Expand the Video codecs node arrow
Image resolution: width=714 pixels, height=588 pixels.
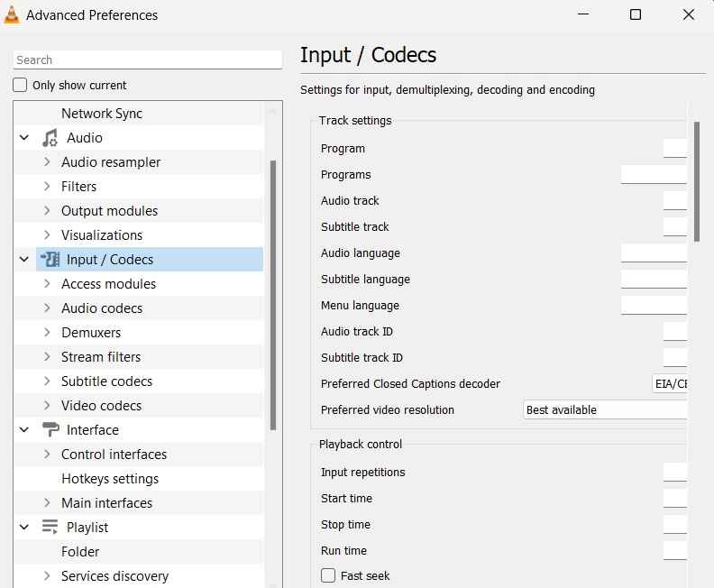tap(47, 405)
